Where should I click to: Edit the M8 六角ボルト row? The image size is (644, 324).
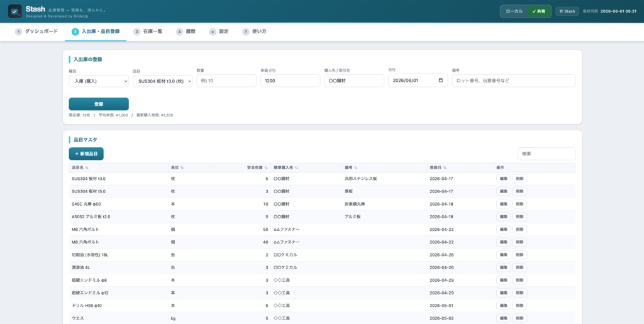coord(504,242)
